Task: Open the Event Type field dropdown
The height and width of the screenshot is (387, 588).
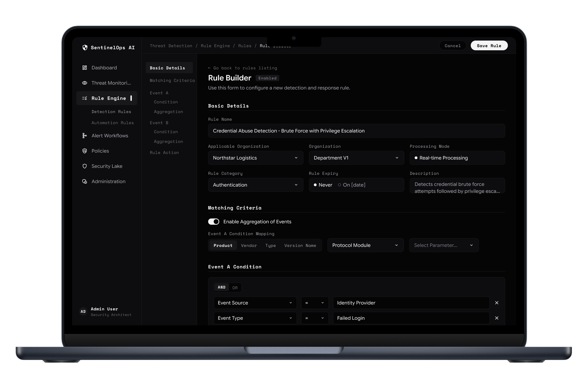Action: tap(255, 318)
